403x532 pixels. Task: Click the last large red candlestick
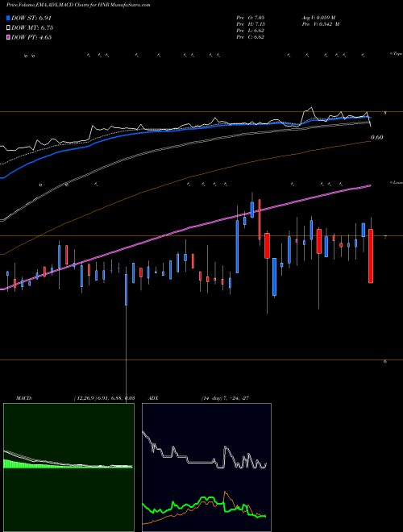tap(371, 256)
